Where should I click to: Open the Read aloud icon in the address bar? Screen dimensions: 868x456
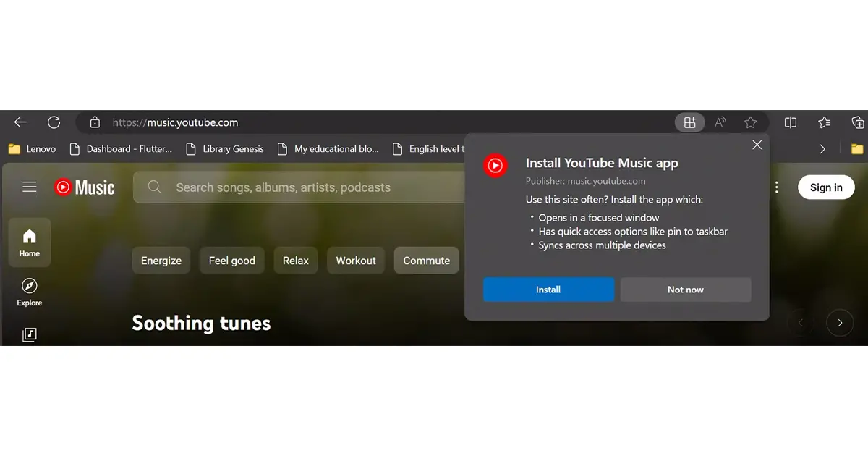(720, 122)
